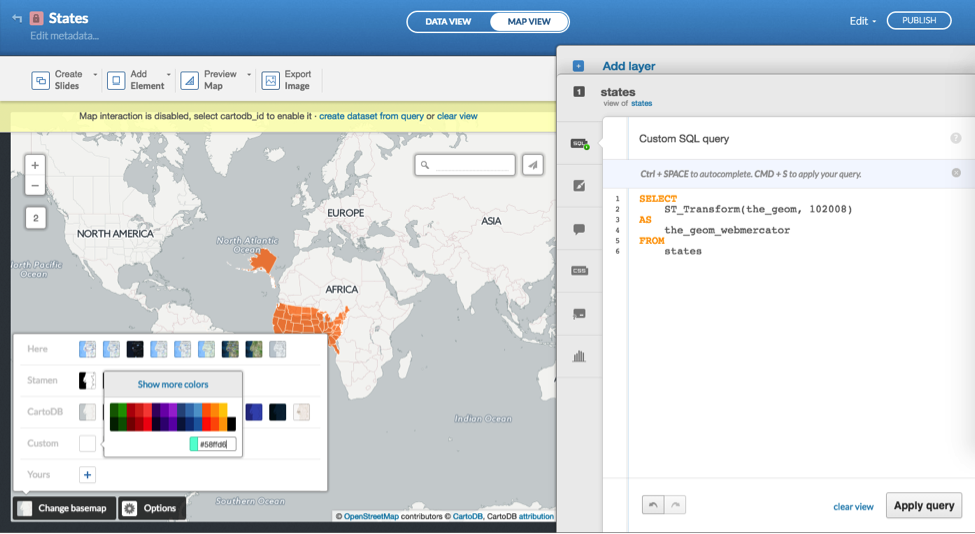Select the dark night Here basemap thumbnail
The width and height of the screenshot is (975, 534).
pos(135,349)
